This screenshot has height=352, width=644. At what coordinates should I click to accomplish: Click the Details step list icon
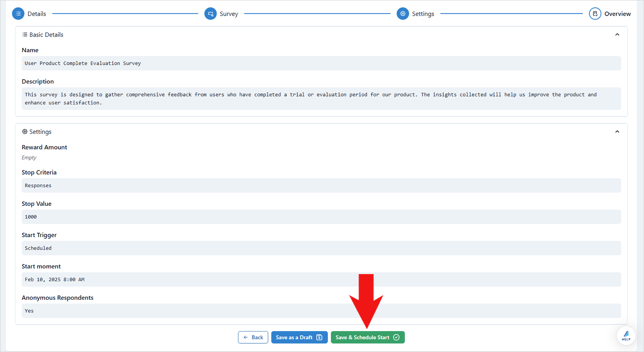click(18, 14)
